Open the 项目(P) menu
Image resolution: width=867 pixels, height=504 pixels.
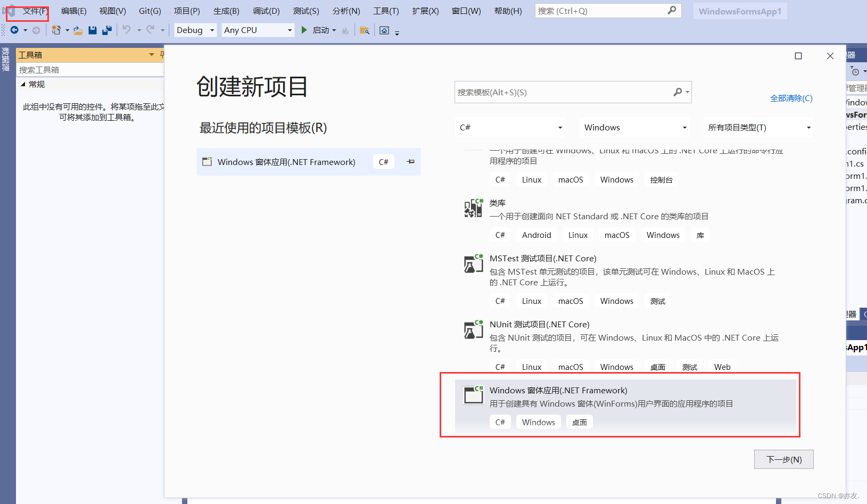(187, 11)
